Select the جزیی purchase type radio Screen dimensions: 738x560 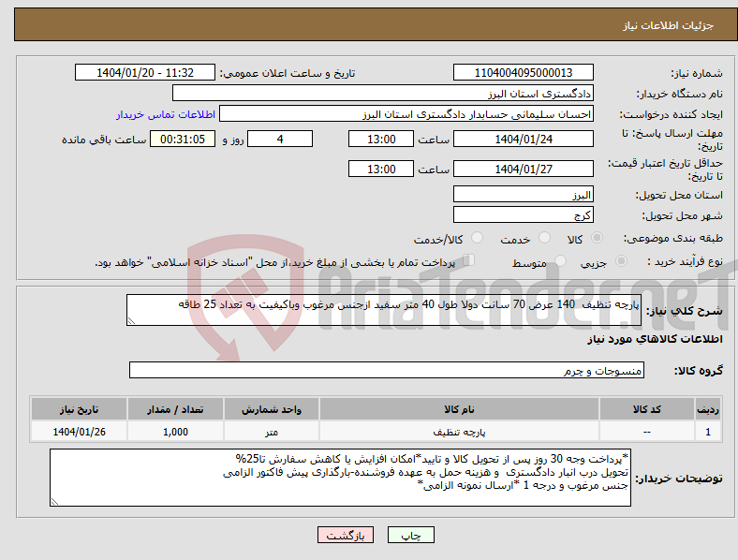point(621,260)
